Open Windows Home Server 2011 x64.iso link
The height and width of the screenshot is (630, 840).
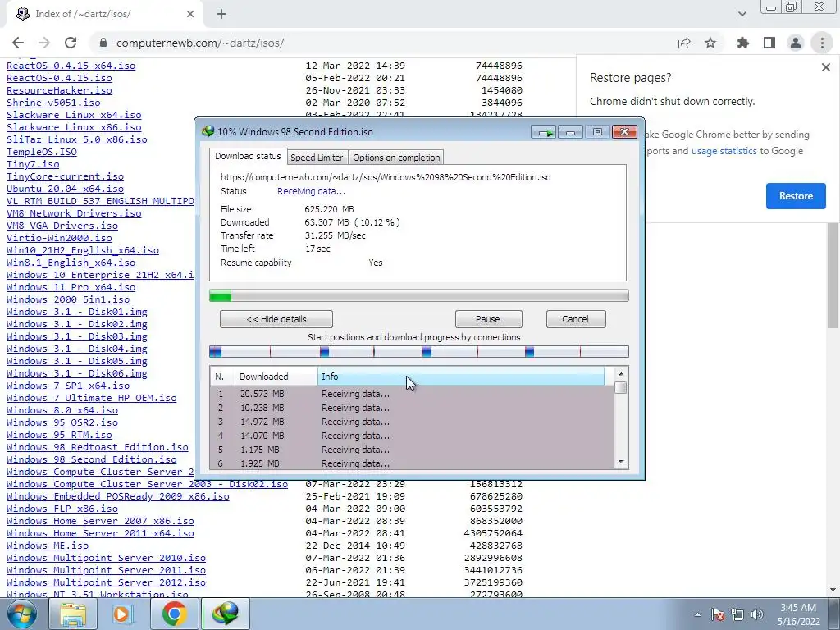pyautogui.click(x=100, y=533)
